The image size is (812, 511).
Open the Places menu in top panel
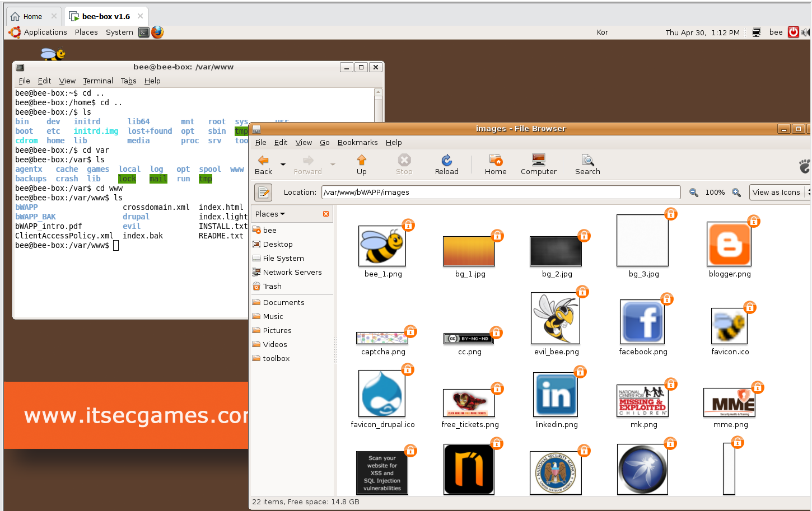(x=86, y=32)
